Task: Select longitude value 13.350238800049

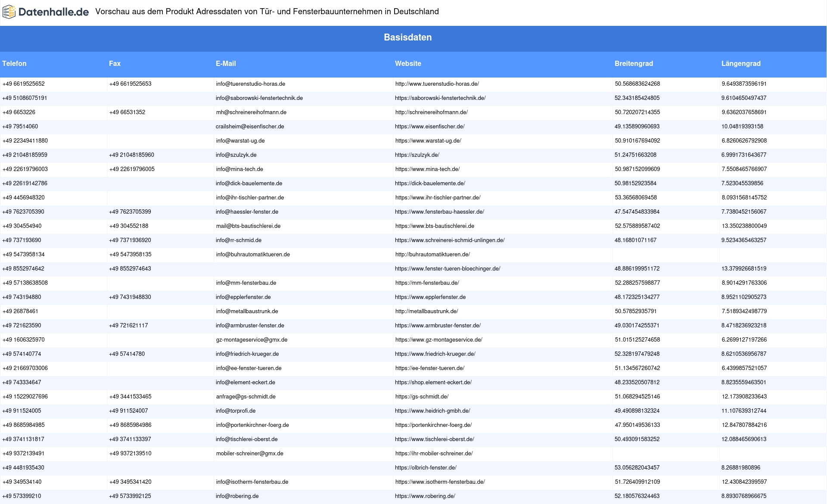Action: tap(744, 226)
